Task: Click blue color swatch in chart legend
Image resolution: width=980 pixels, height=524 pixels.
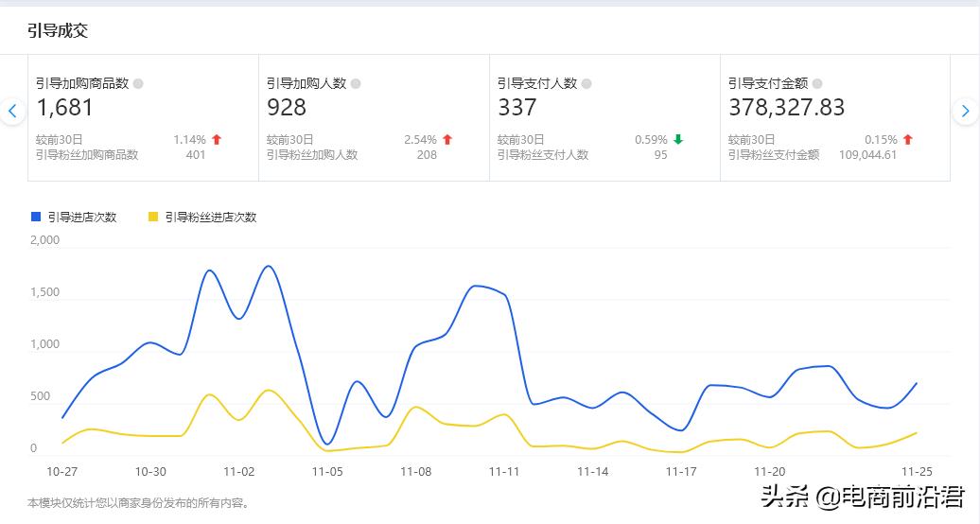Action: [x=36, y=217]
